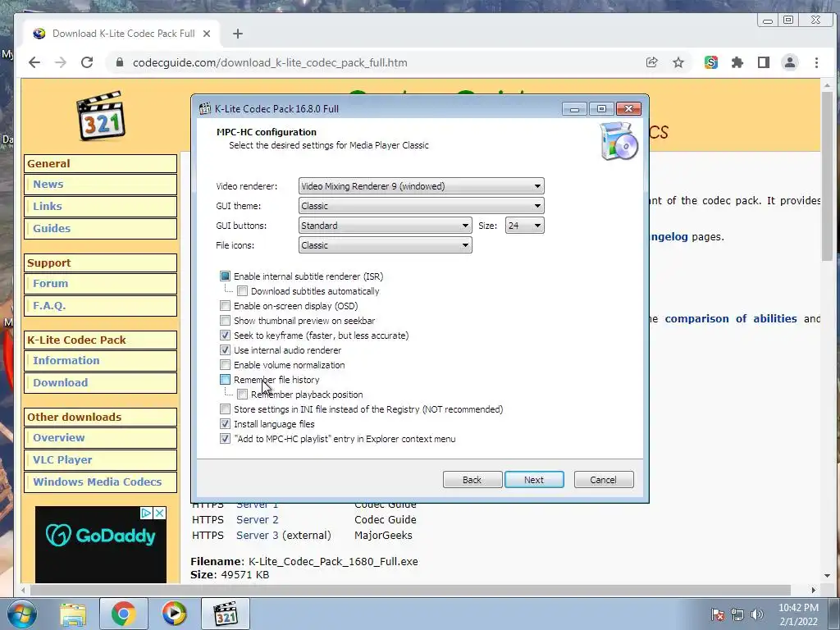This screenshot has height=630, width=840.
Task: Open Windows Media Player from the taskbar
Action: (x=174, y=614)
